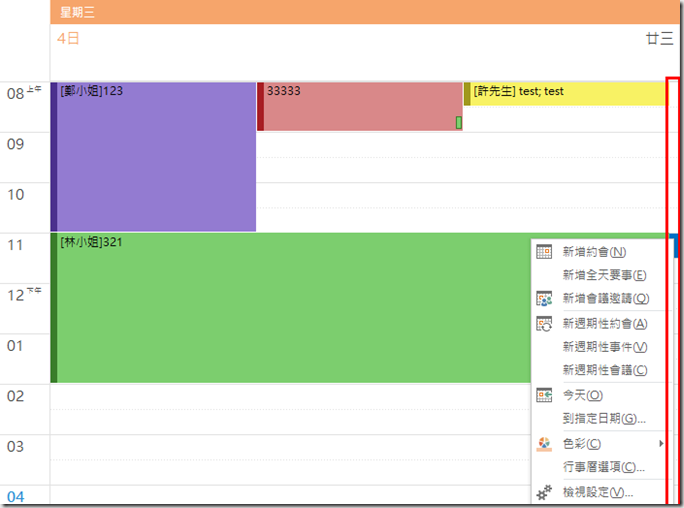Screen dimensions: 684x508
Task: Select the purple [鄭小姐]123 appointment
Action: point(155,160)
